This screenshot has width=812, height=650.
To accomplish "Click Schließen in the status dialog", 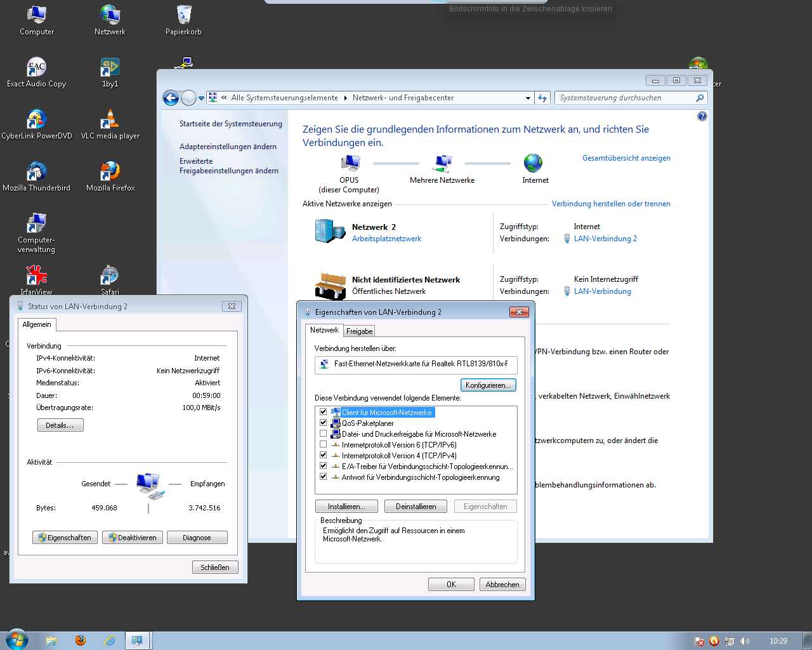I will [215, 567].
